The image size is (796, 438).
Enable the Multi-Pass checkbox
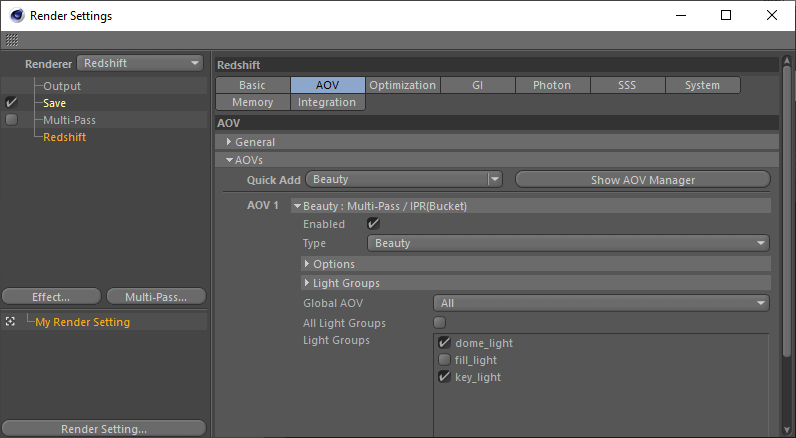coord(11,120)
